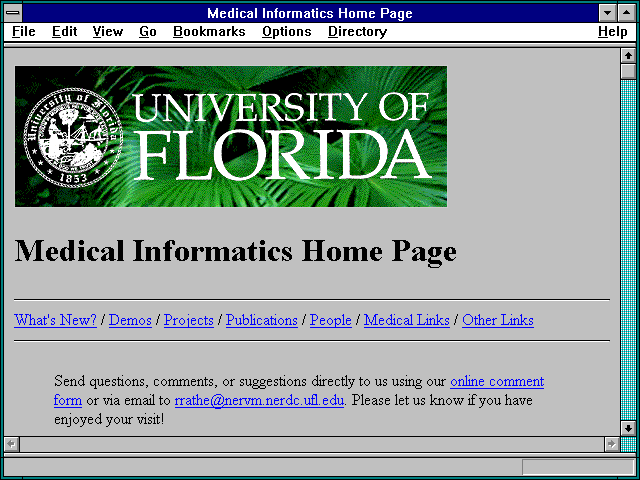Click the horizontal scrollbar right arrow

[611, 444]
